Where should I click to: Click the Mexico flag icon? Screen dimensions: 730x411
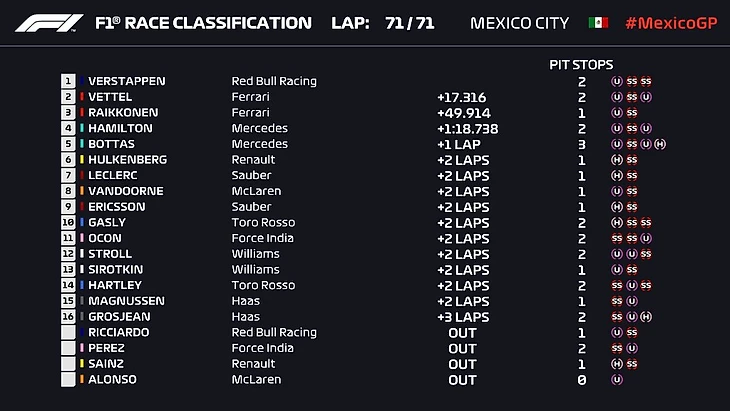[x=598, y=23]
